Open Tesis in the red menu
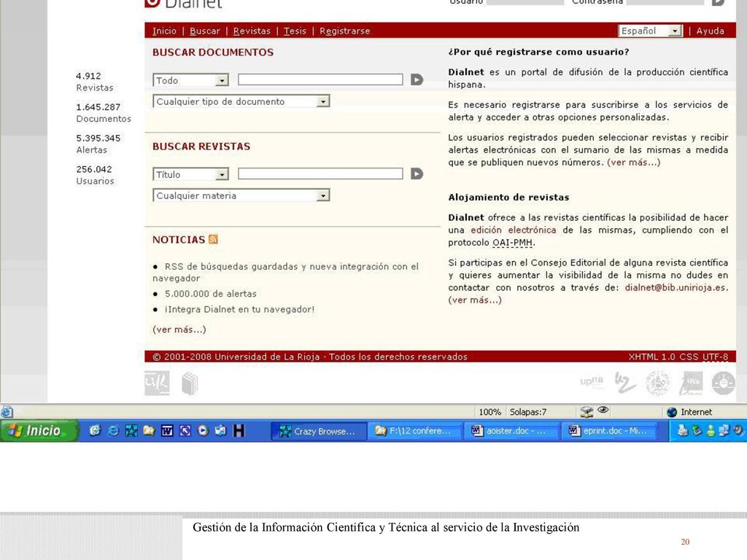The image size is (747, 560). [295, 31]
